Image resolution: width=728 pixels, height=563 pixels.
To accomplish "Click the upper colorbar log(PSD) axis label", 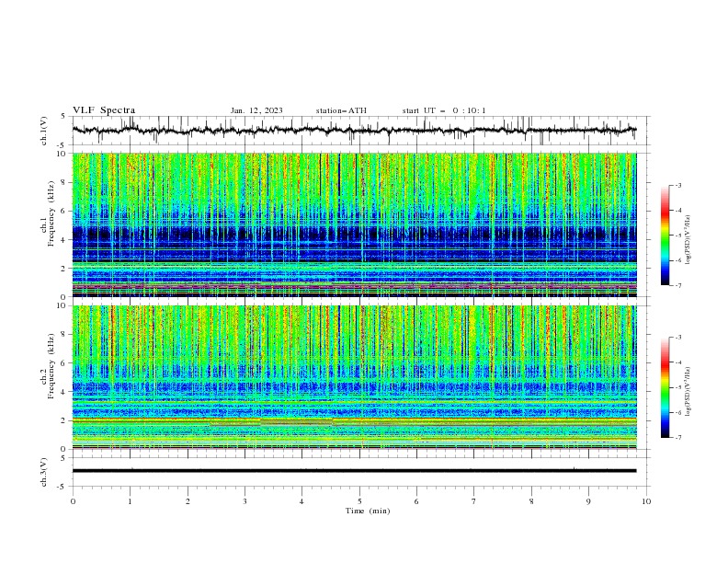I will tap(688, 240).
